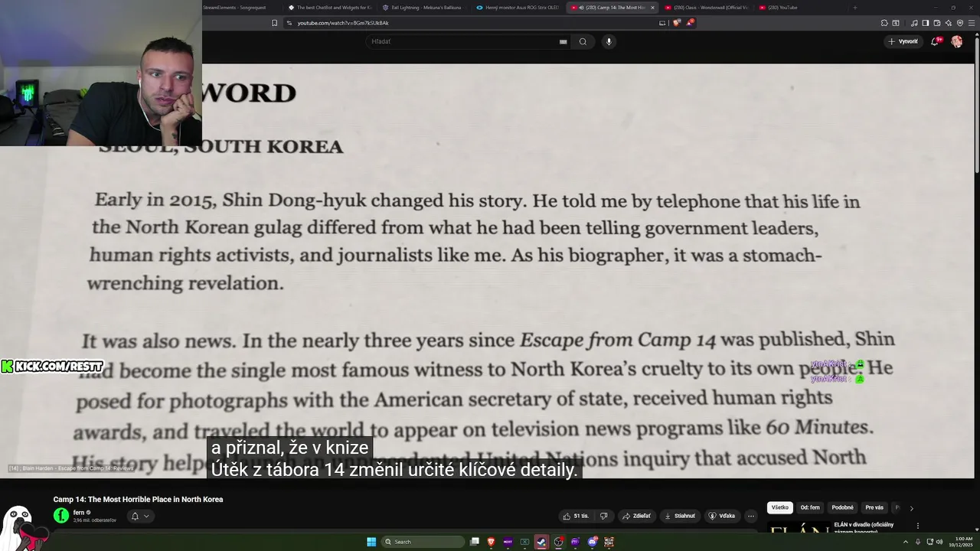The image size is (980, 551).
Task: Open the browser sidebar panel icon
Action: coord(925,23)
